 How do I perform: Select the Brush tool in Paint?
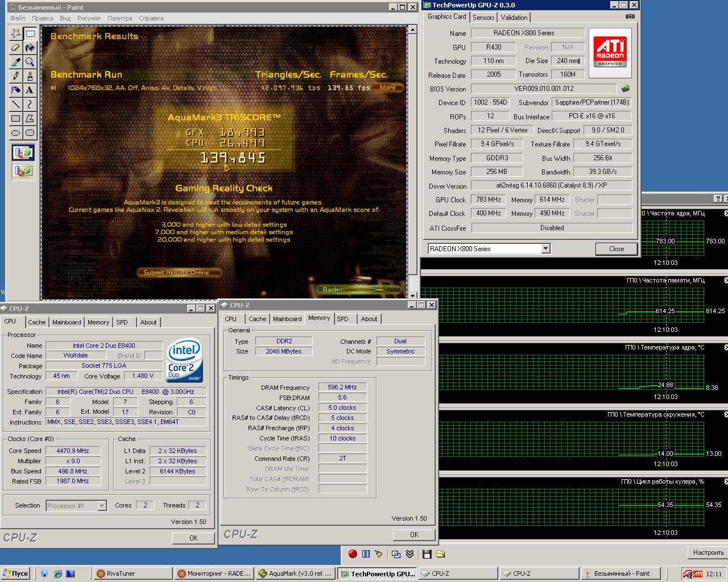pos(30,76)
